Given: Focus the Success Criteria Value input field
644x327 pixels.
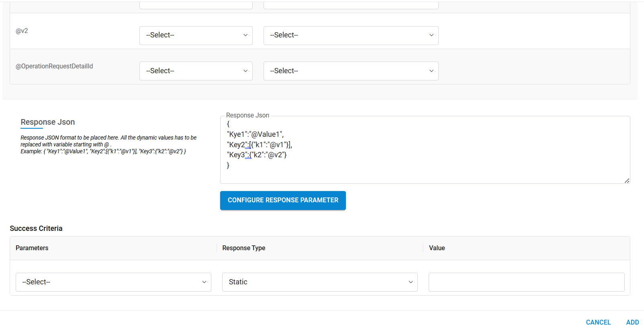Looking at the screenshot, I should 526,282.
